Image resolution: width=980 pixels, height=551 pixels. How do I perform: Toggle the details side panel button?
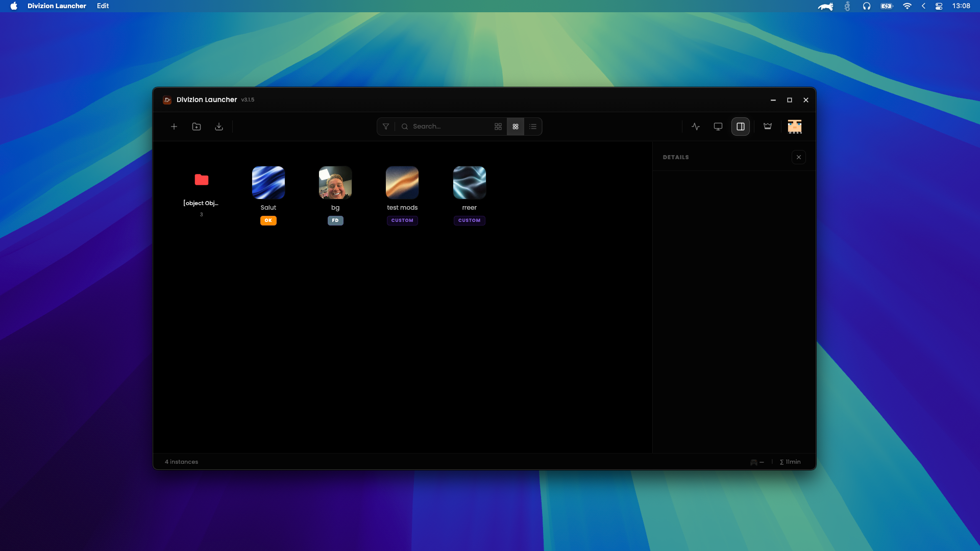point(741,127)
